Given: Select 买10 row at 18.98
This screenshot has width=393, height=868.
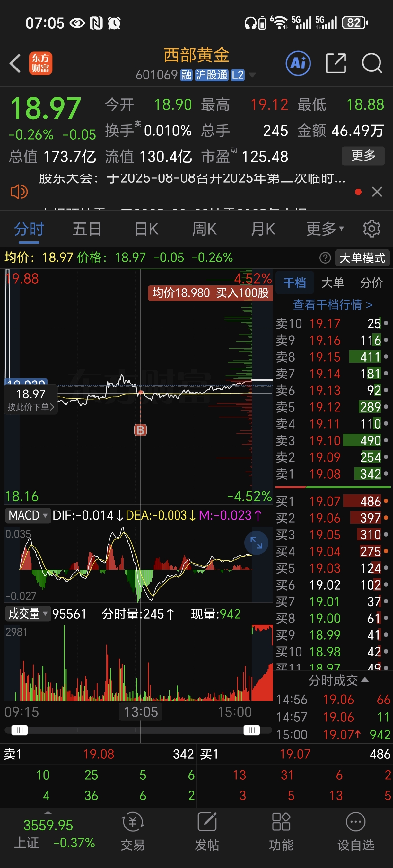Looking at the screenshot, I should pos(332,652).
